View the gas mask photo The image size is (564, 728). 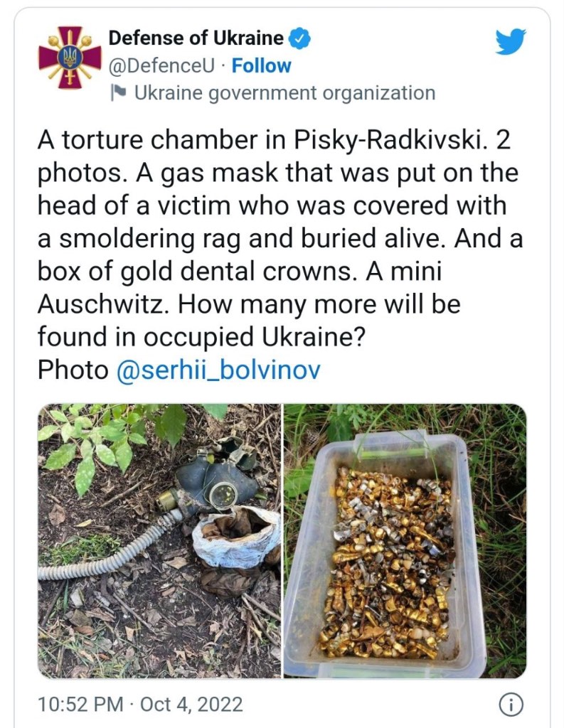(x=159, y=541)
